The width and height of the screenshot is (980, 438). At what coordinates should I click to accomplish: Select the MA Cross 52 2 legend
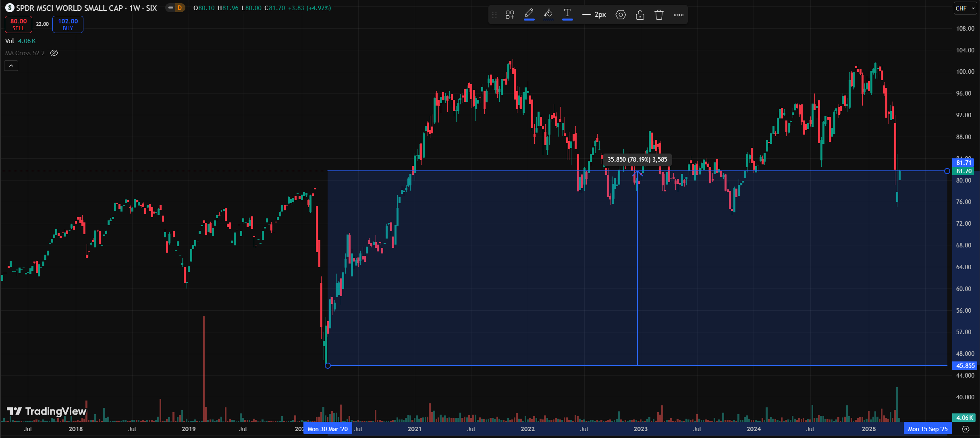click(25, 53)
